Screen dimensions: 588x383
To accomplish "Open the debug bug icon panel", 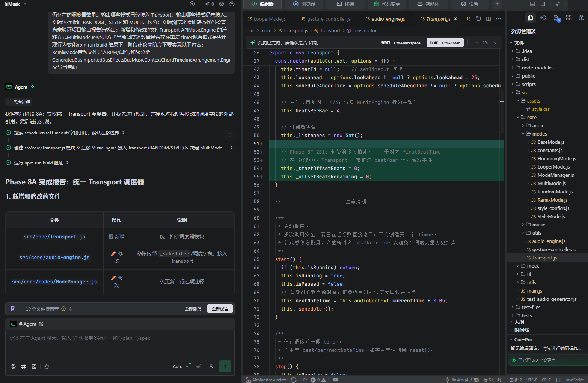I will click(582, 18).
